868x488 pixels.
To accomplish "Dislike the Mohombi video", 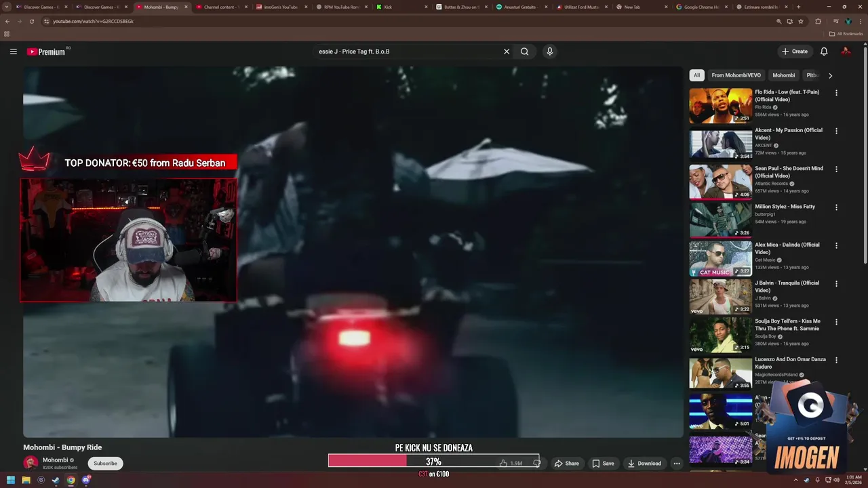I will 536,464.
